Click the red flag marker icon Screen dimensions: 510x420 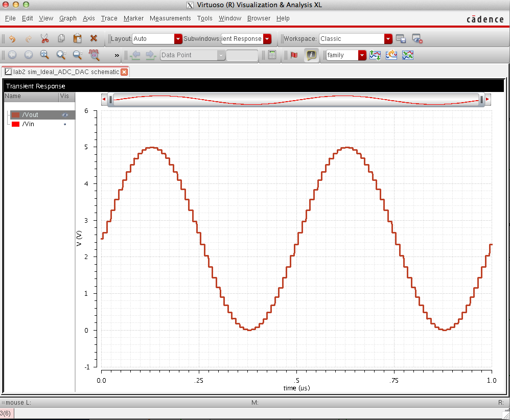294,55
